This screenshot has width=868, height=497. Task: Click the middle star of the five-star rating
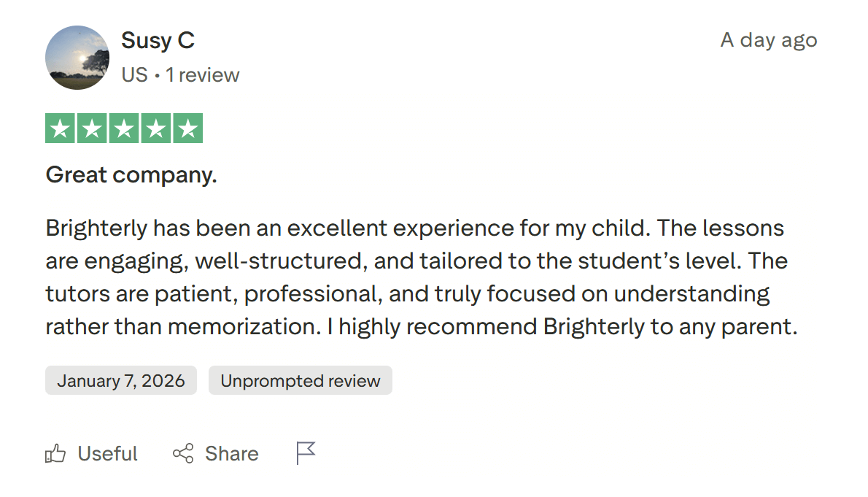[123, 127]
